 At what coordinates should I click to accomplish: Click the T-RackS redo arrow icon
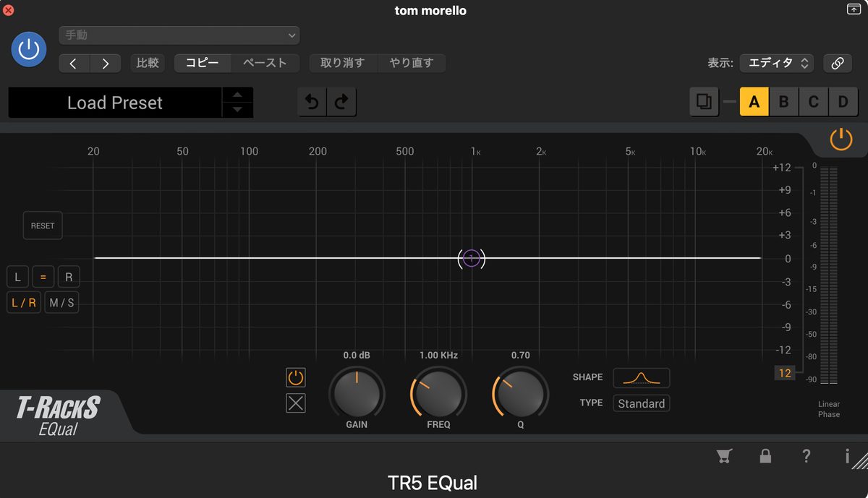click(x=341, y=103)
